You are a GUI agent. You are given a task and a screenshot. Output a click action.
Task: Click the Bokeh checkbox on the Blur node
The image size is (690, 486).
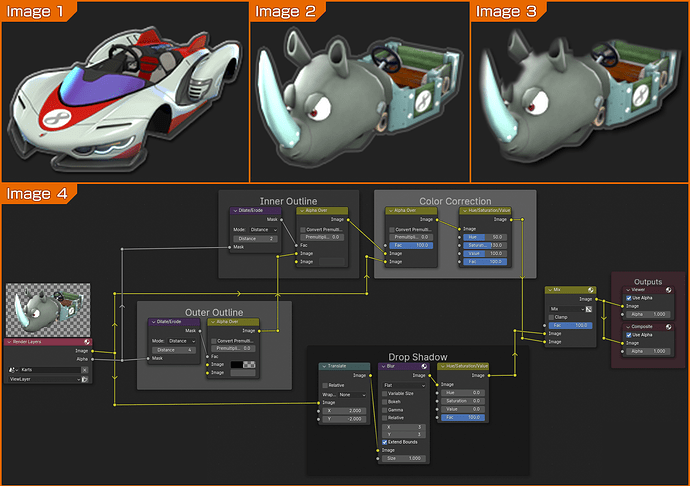(384, 402)
